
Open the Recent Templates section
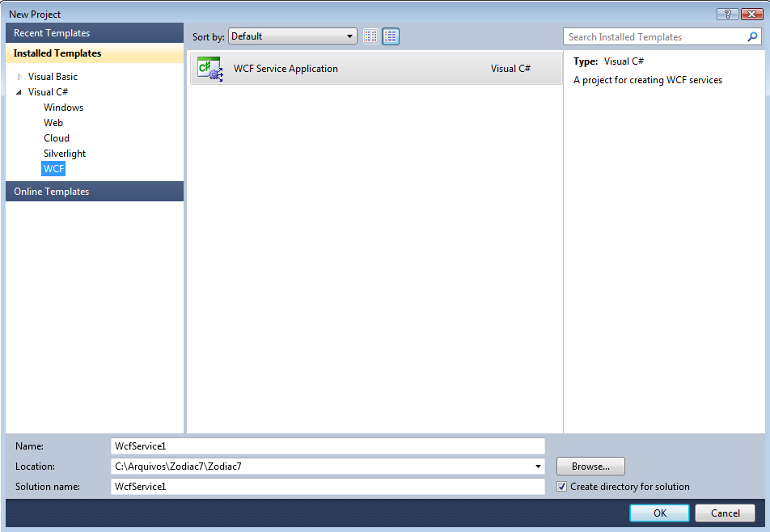(x=95, y=33)
